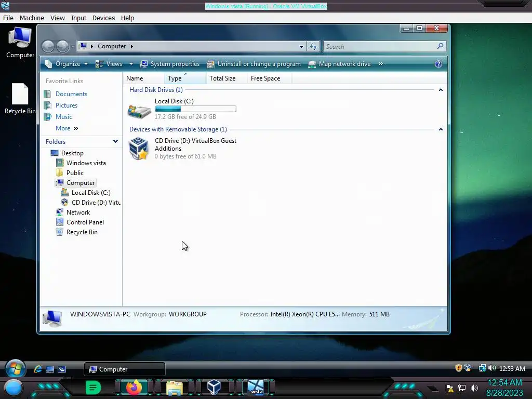Click the vista VM host taskbar button

click(256, 388)
